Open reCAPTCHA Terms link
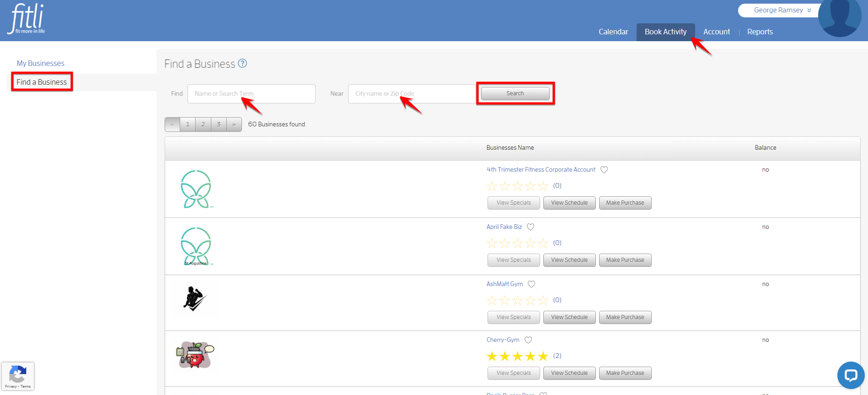This screenshot has width=868, height=395. [x=26, y=386]
